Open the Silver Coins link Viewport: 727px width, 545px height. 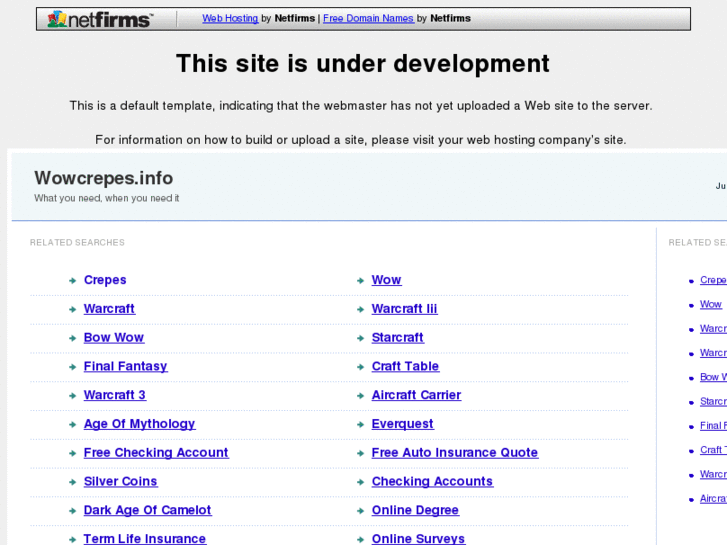[120, 481]
